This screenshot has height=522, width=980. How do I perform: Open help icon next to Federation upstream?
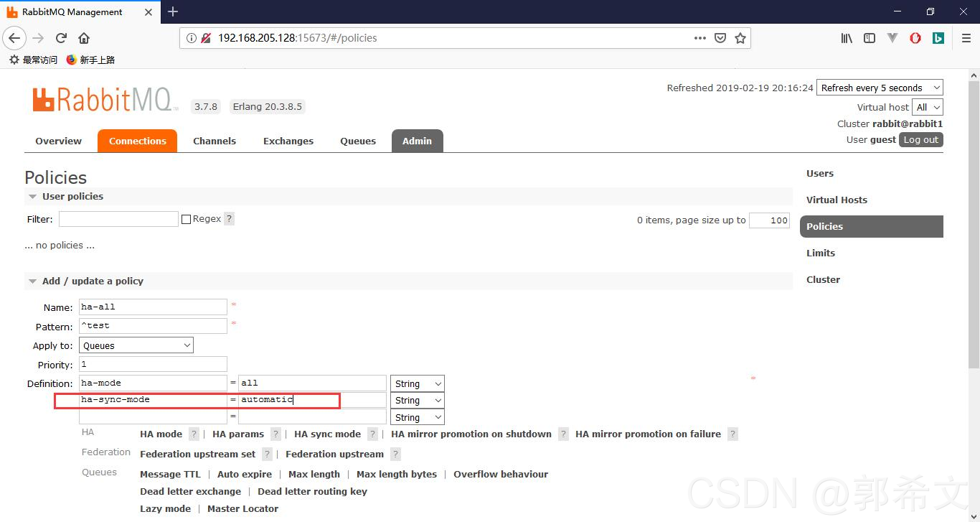(x=395, y=454)
